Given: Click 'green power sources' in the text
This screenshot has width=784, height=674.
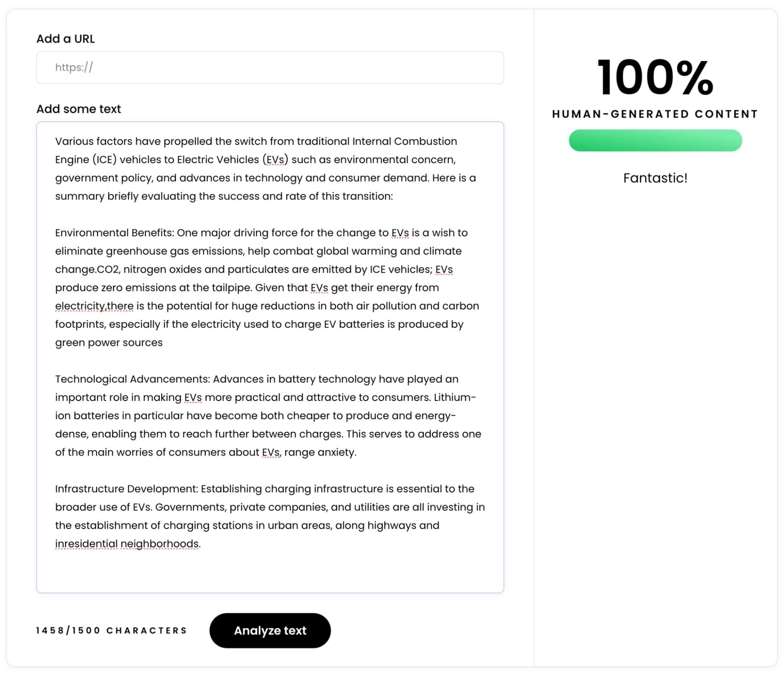Looking at the screenshot, I should [109, 343].
